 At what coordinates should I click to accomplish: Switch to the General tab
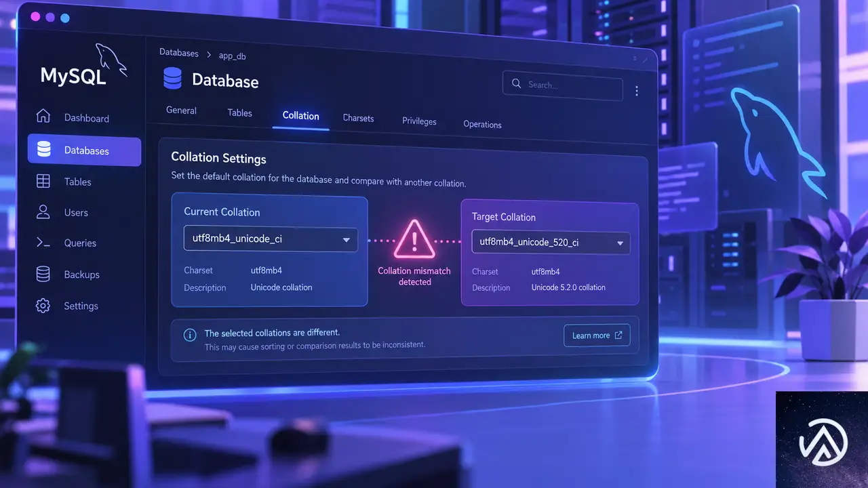click(x=181, y=110)
